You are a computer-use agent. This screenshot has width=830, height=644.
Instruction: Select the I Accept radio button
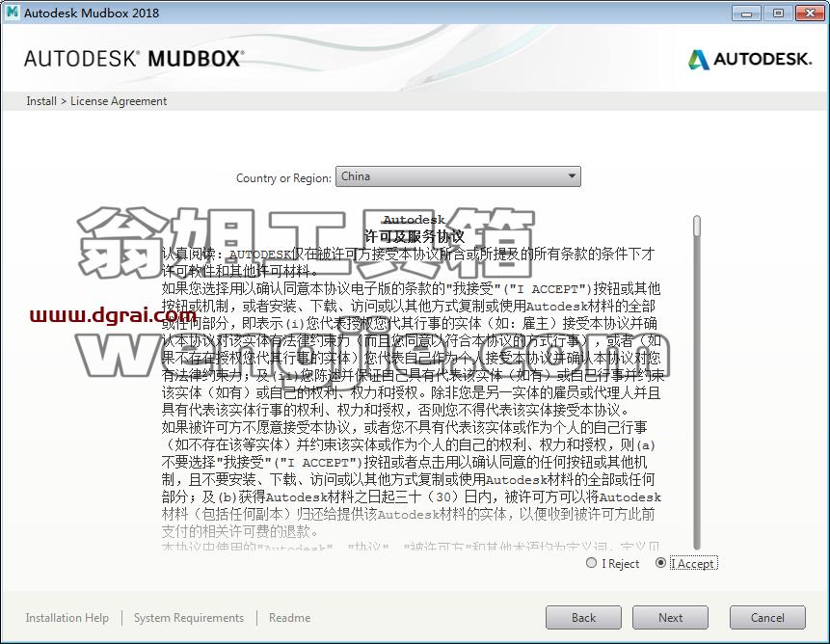(660, 563)
